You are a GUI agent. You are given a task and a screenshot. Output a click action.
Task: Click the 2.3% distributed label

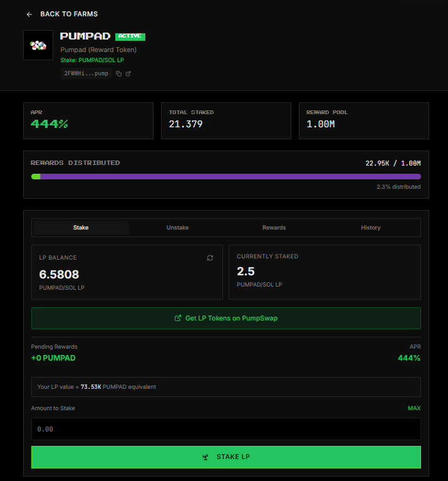(399, 187)
